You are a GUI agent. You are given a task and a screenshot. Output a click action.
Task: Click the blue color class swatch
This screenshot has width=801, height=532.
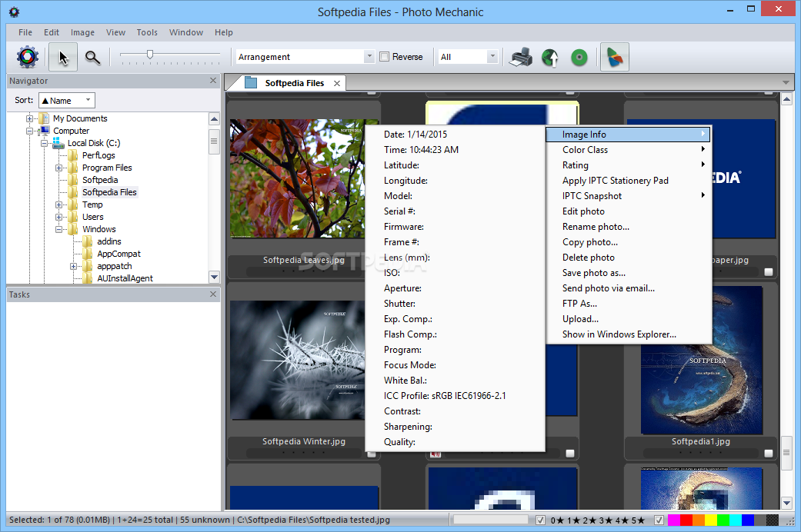[x=747, y=520]
